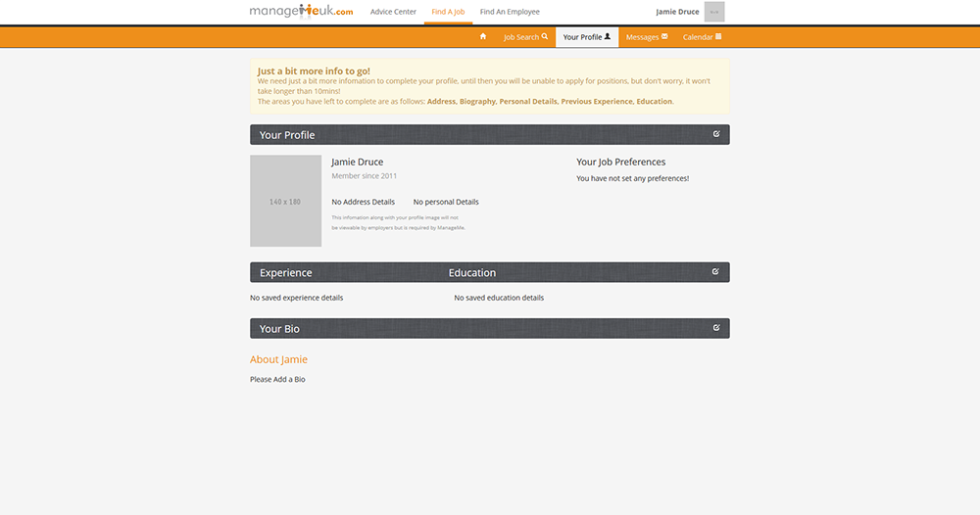Open the Advice Center menu item

(393, 12)
